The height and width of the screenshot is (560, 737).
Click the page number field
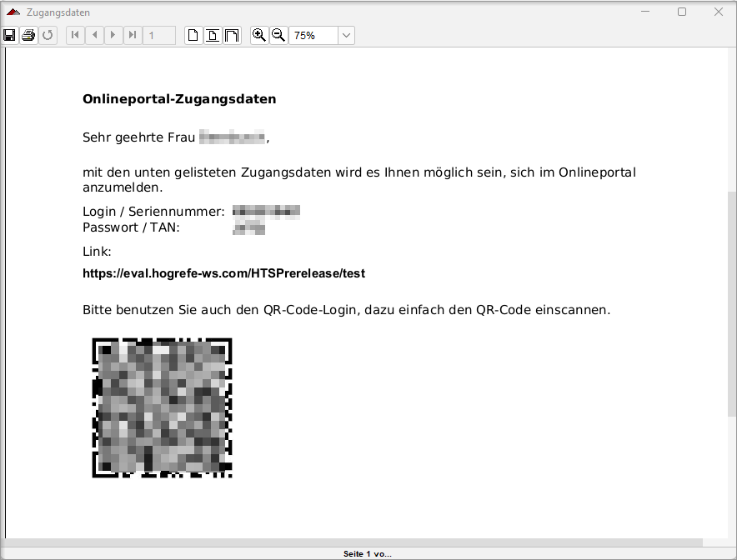click(159, 35)
